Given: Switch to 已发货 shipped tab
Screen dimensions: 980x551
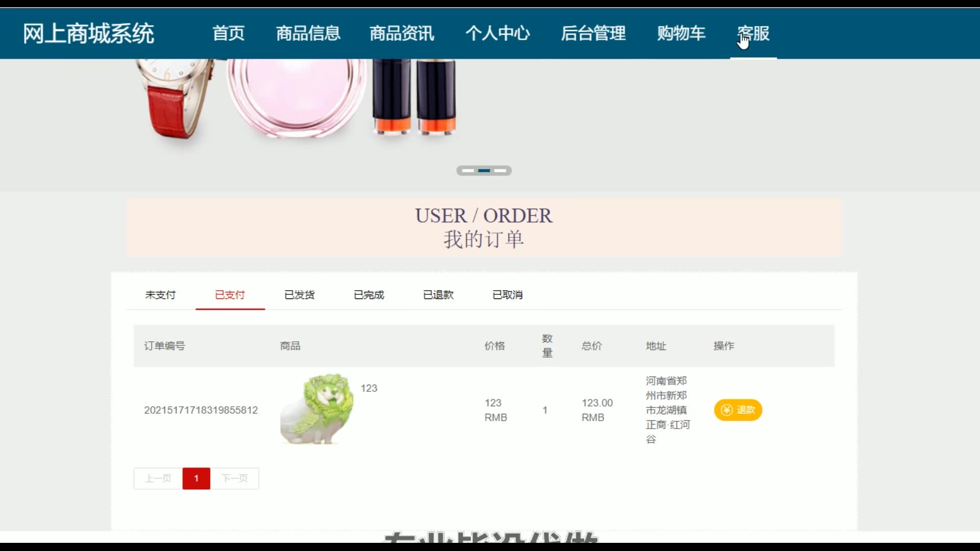Looking at the screenshot, I should [299, 295].
